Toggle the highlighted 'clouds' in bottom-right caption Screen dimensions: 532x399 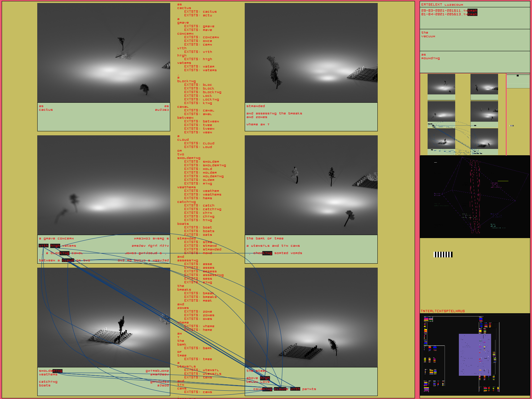click(281, 389)
